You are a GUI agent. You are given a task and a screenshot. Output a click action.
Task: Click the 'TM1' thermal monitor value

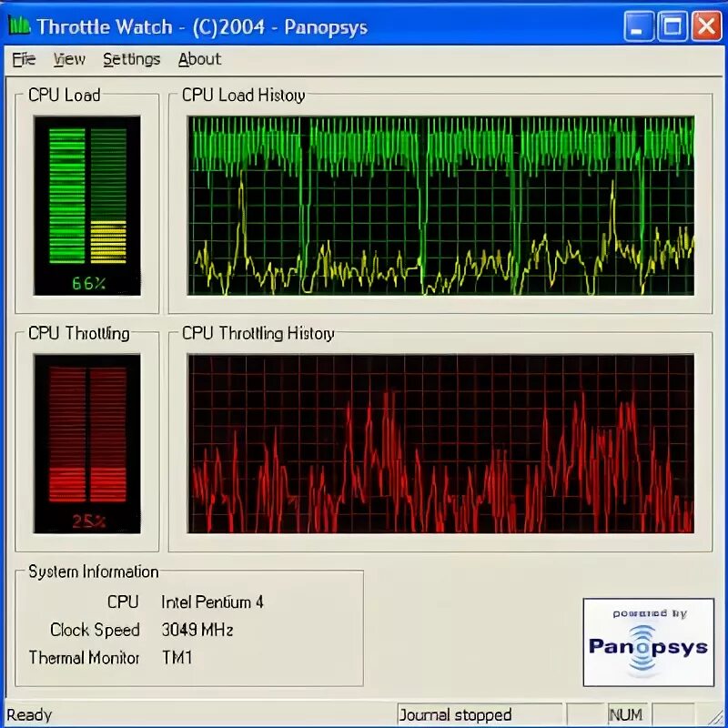[177, 658]
